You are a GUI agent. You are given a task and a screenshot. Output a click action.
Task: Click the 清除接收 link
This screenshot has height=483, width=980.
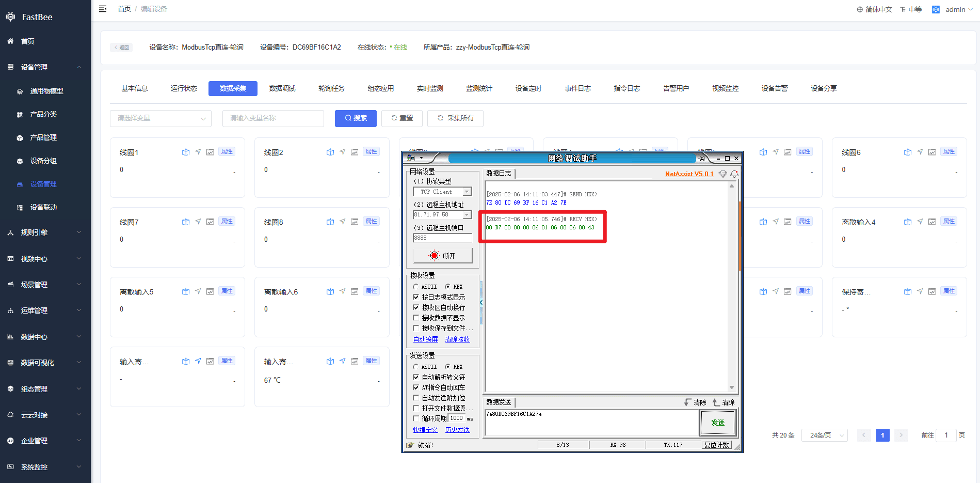tap(457, 339)
